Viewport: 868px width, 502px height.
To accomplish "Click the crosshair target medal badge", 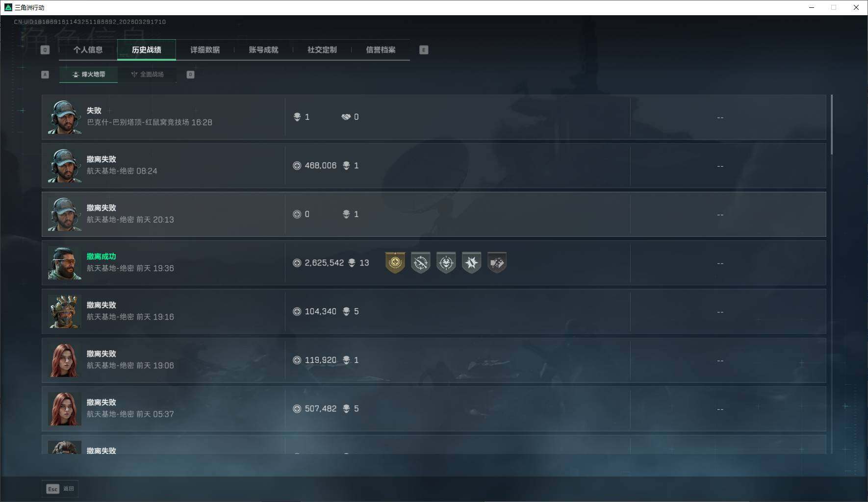I will pos(420,263).
